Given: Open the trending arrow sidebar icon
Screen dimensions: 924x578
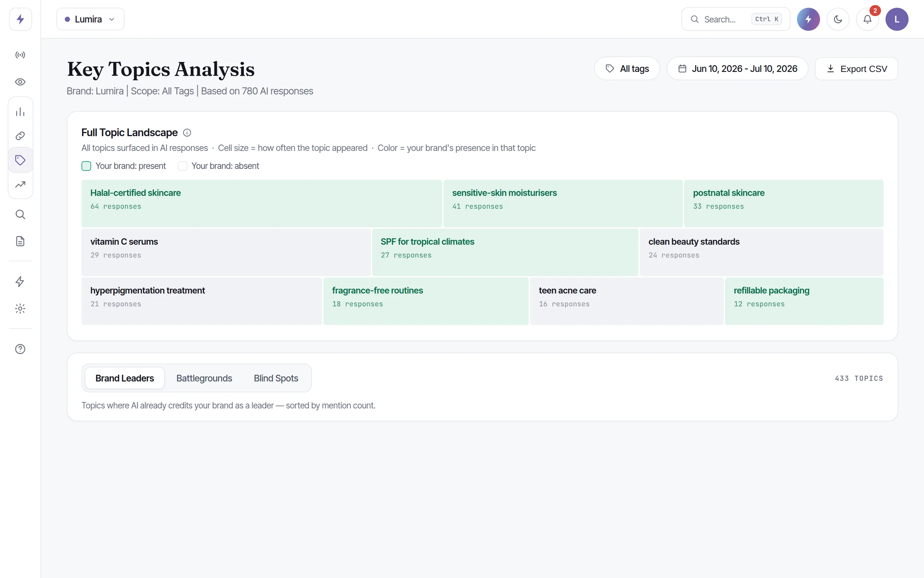Looking at the screenshot, I should pos(20,185).
